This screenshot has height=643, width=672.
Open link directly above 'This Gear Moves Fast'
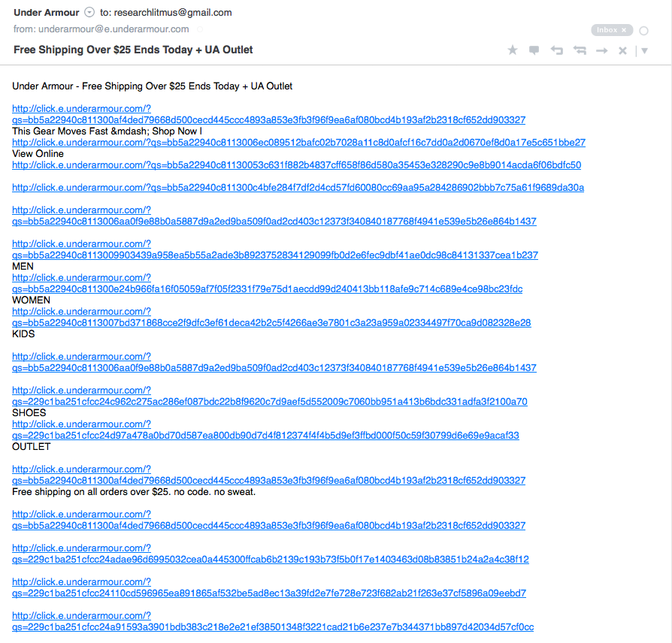(268, 114)
